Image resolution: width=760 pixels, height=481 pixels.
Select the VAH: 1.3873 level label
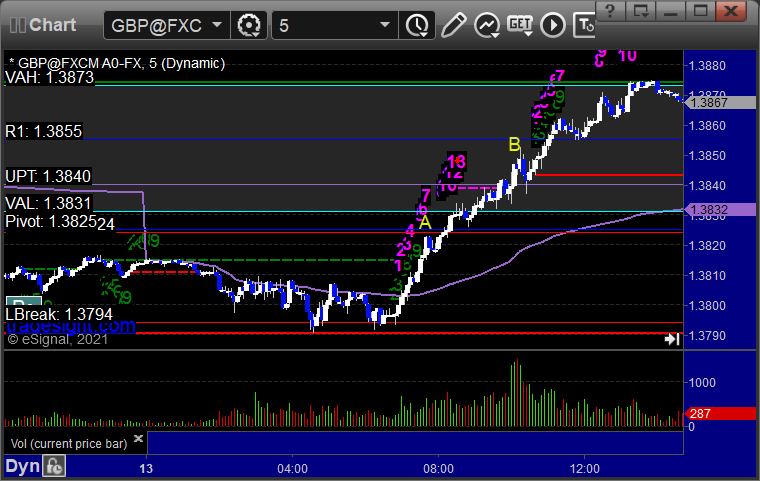click(x=49, y=78)
